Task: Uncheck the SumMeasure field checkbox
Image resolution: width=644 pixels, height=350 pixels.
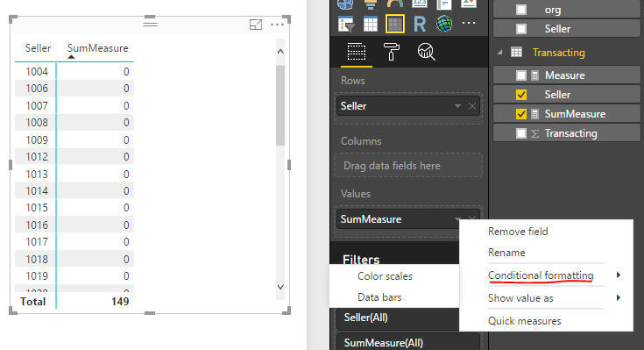Action: (521, 114)
